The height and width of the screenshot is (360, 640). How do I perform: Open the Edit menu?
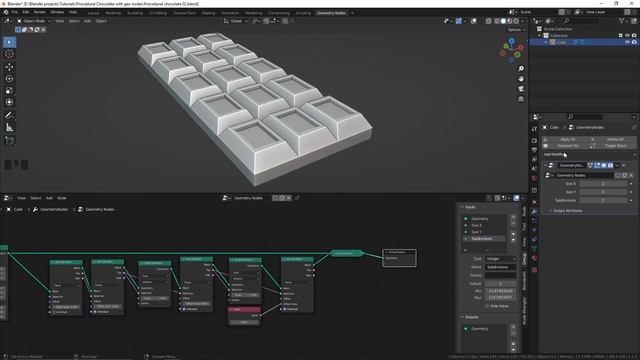pos(26,12)
